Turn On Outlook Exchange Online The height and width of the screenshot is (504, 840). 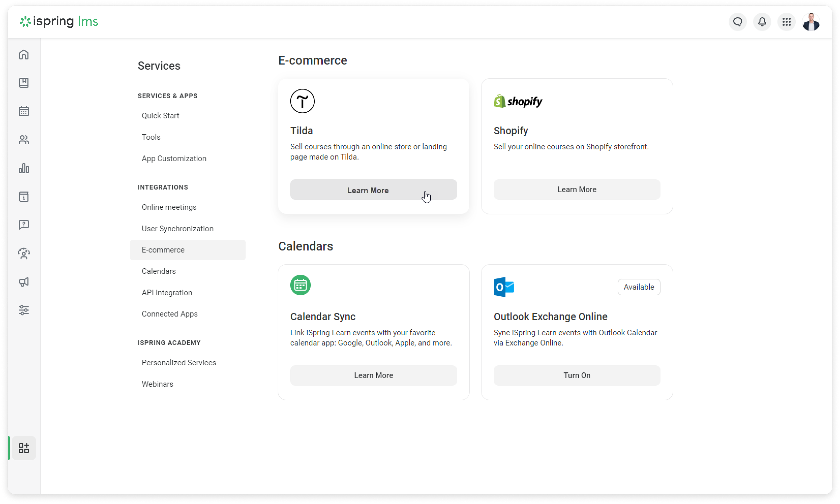pos(577,375)
